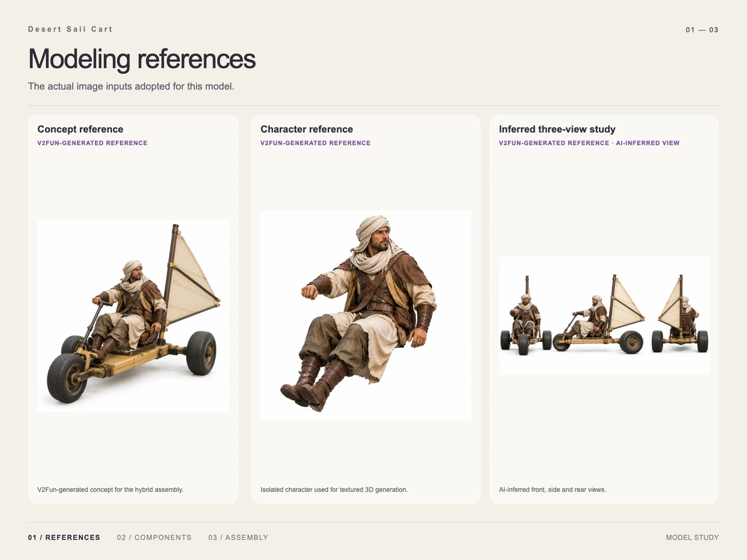Click the purple tag under Concept reference
This screenshot has width=747, height=560.
pyautogui.click(x=92, y=143)
